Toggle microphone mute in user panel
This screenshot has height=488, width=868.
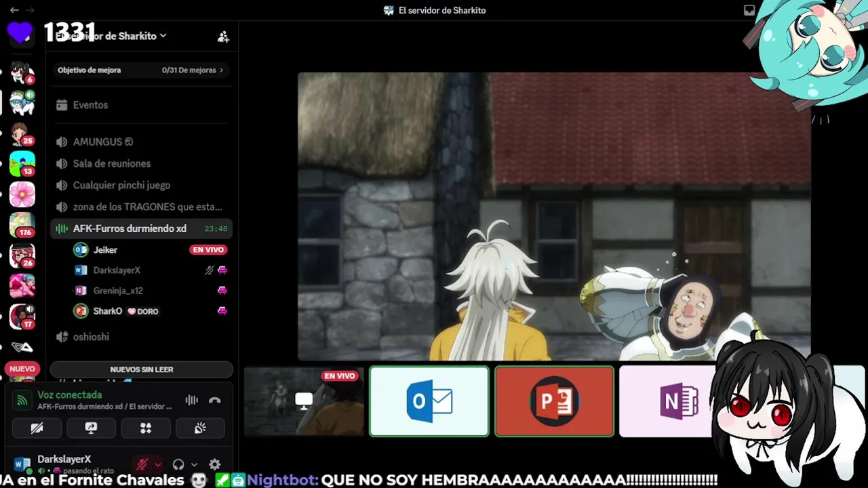(142, 464)
